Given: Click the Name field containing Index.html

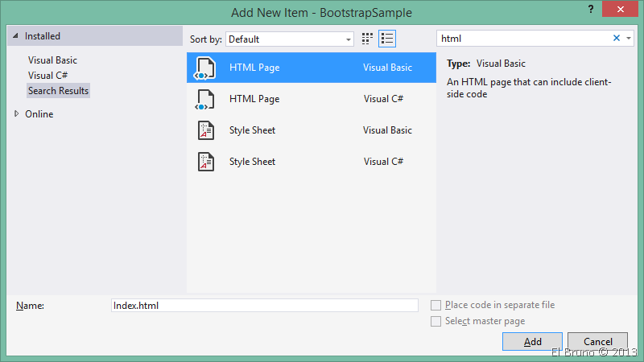Looking at the screenshot, I should 264,306.
